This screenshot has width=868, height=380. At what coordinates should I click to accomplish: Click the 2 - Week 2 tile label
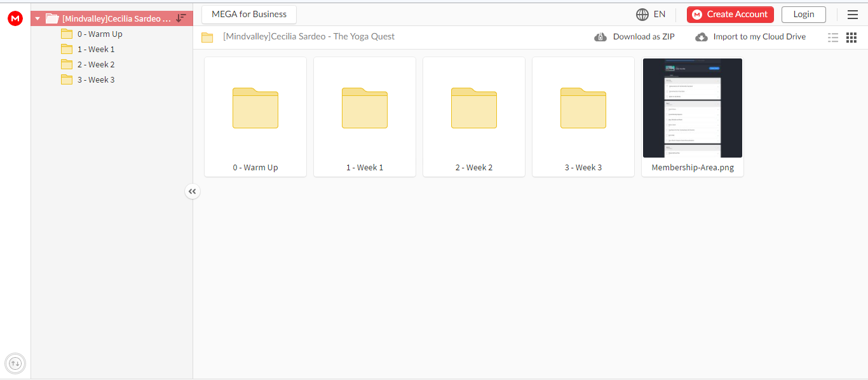coord(474,168)
